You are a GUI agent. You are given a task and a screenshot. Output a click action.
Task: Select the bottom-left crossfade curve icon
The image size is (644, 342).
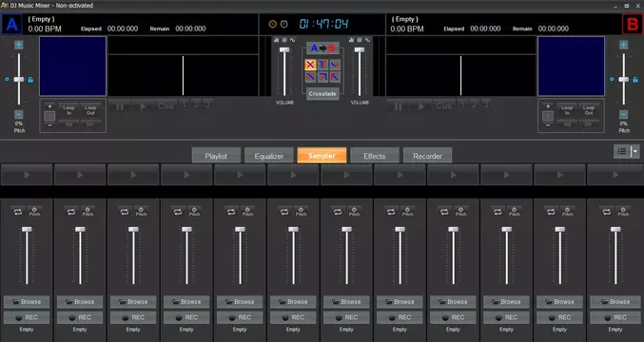(x=310, y=77)
